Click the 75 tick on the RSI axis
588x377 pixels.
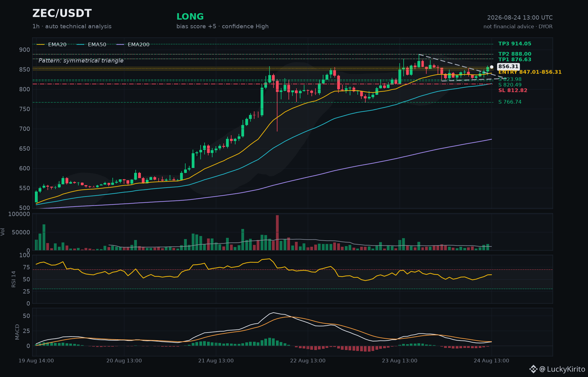(x=26, y=267)
